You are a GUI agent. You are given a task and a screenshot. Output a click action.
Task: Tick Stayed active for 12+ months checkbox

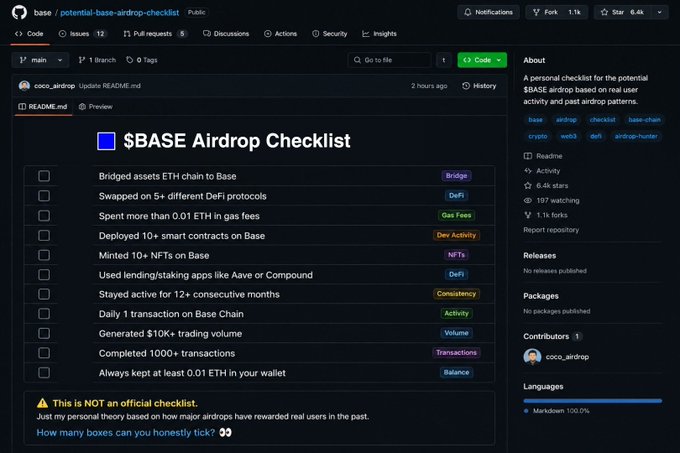44,294
